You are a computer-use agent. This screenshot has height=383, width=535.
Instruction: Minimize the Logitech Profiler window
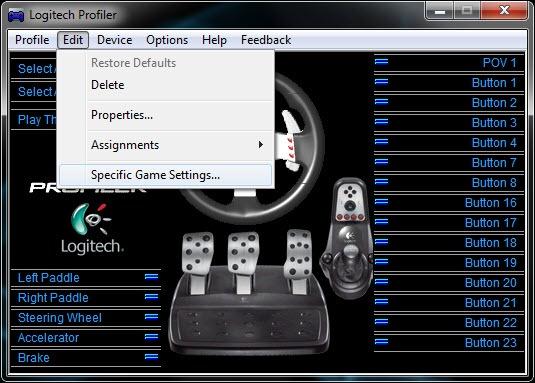pyautogui.click(x=439, y=11)
